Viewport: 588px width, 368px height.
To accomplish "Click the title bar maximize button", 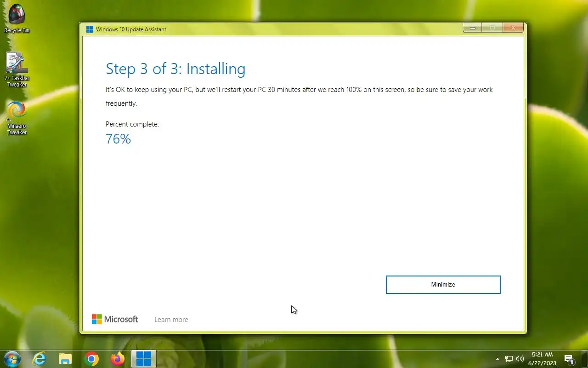I will click(492, 28).
